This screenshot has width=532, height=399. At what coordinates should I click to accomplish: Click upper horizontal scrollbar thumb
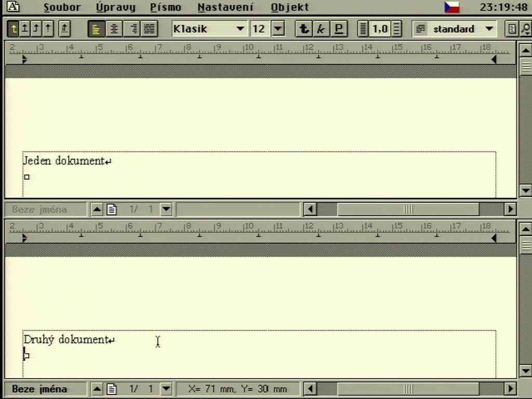click(408, 209)
